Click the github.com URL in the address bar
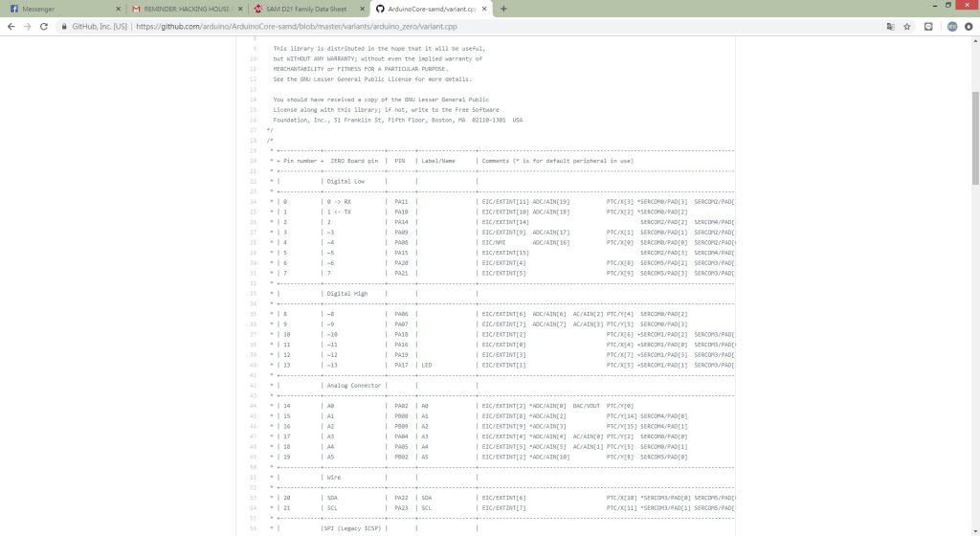The width and height of the screenshot is (980, 536). click(x=297, y=26)
